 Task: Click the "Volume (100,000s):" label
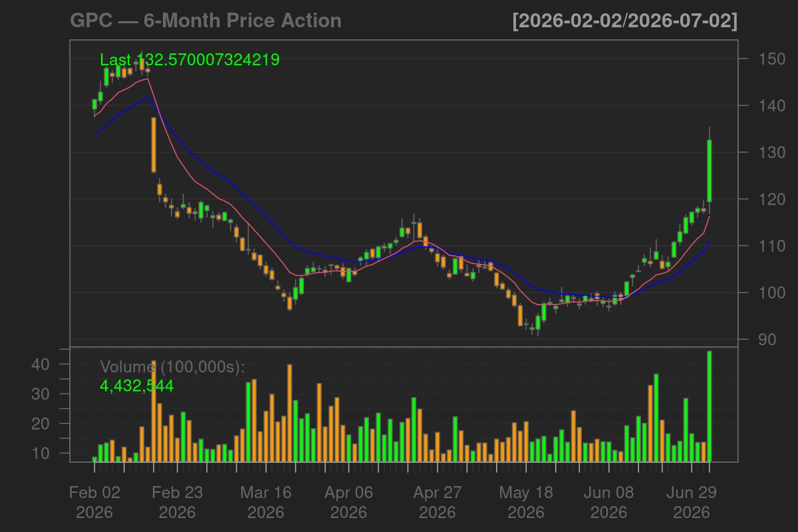tap(173, 368)
